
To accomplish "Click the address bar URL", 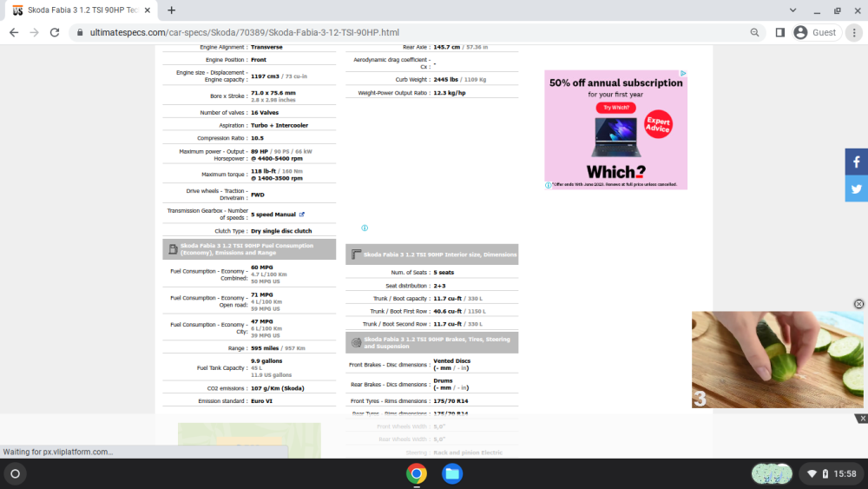I will (245, 33).
